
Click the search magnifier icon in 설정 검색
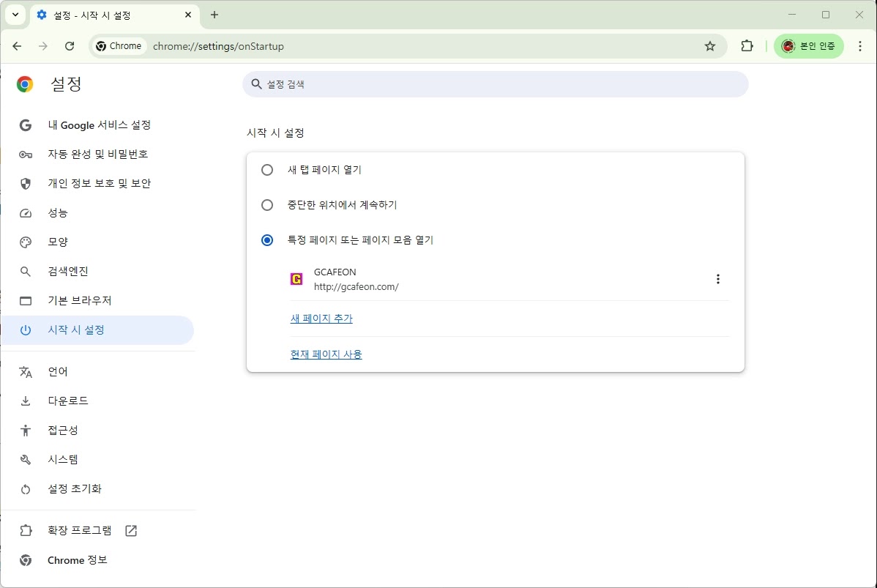click(x=256, y=84)
